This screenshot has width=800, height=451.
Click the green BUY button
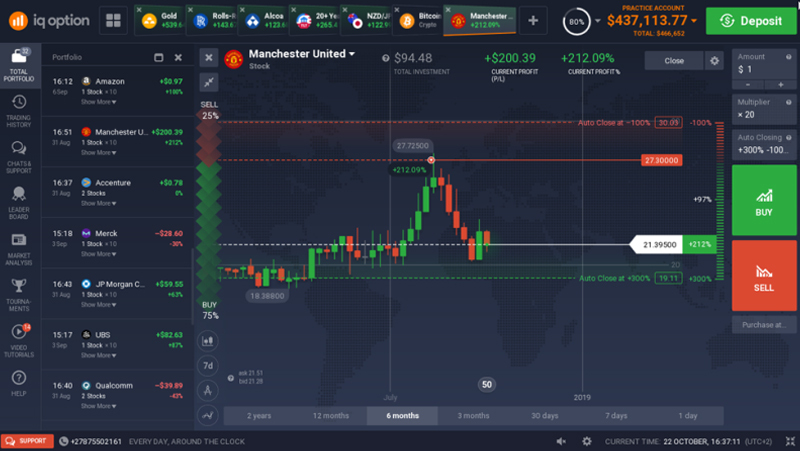[x=764, y=200]
